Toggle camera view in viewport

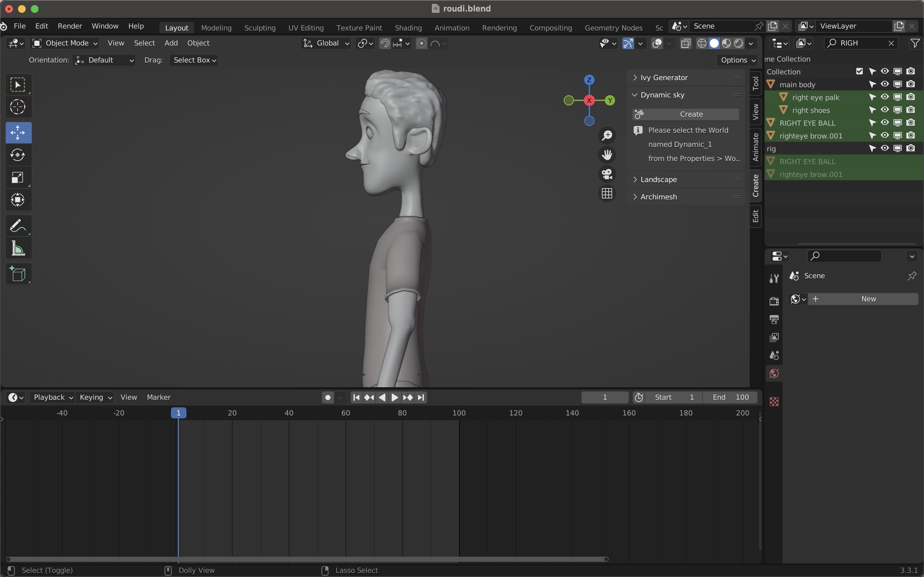coord(607,174)
